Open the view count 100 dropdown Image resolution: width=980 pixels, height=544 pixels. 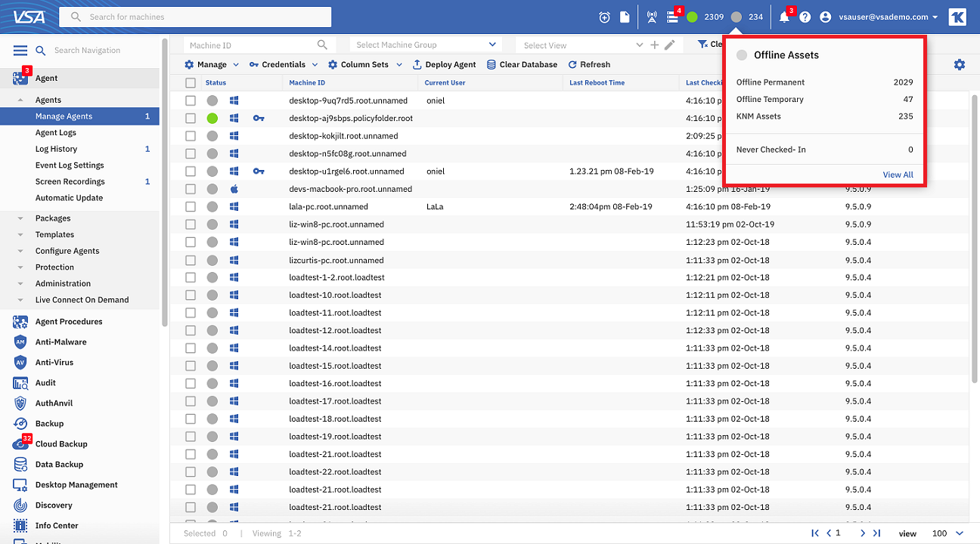pyautogui.click(x=947, y=533)
